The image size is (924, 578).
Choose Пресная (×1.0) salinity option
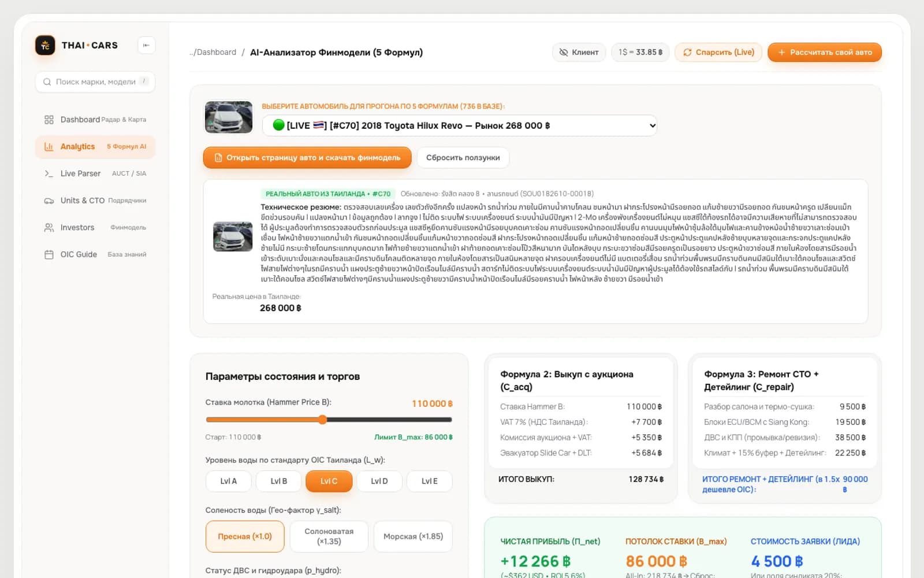tap(245, 536)
